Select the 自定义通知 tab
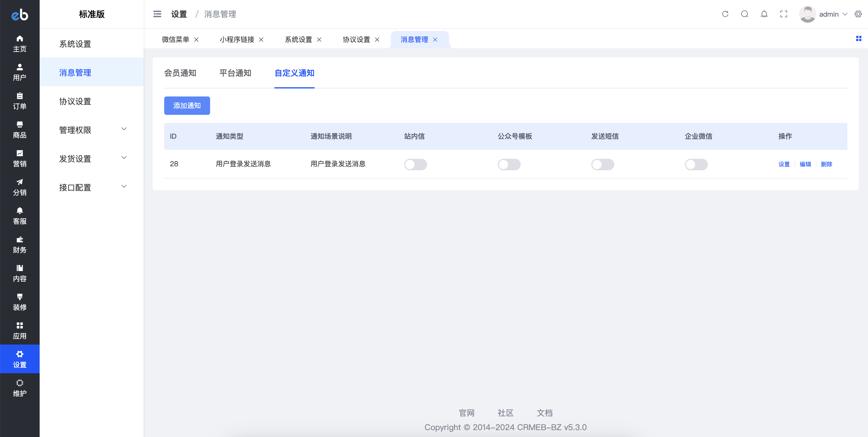The image size is (868, 437). (294, 73)
